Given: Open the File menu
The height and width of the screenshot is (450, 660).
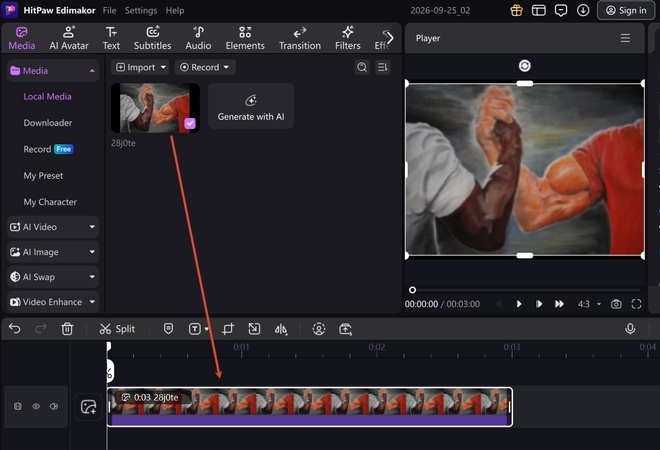Looking at the screenshot, I should tap(109, 11).
